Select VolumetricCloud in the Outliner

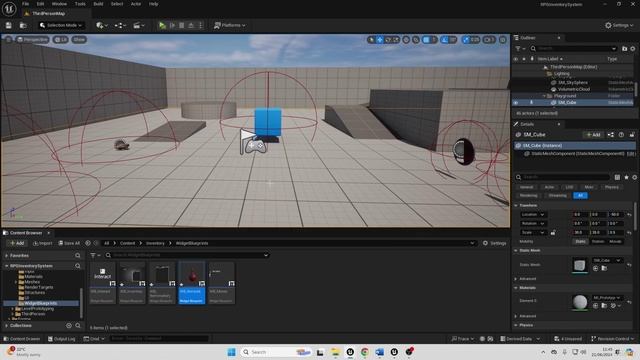click(574, 89)
